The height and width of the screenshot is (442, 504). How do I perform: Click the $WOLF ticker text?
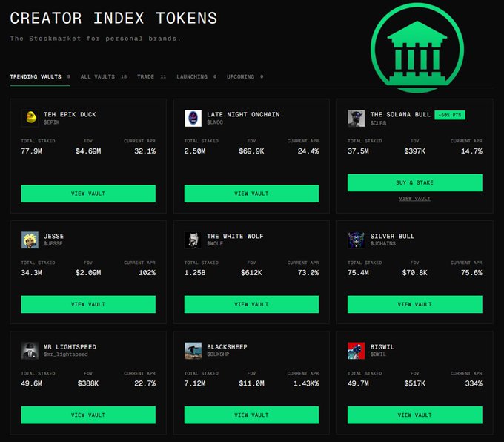click(215, 243)
